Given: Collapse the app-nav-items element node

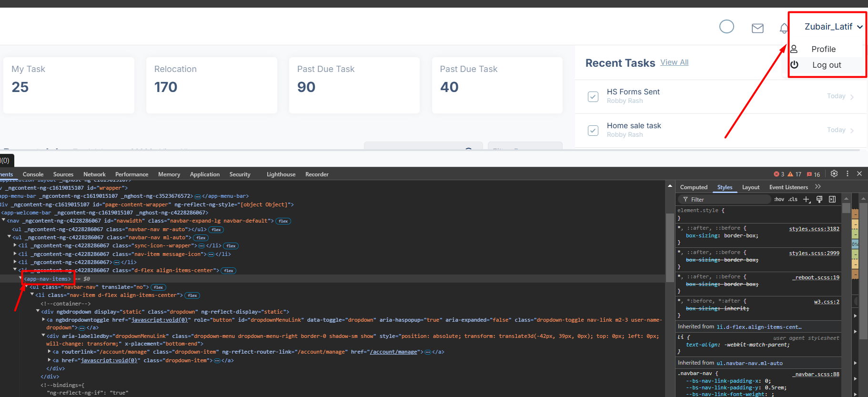Looking at the screenshot, I should pyautogui.click(x=21, y=279).
